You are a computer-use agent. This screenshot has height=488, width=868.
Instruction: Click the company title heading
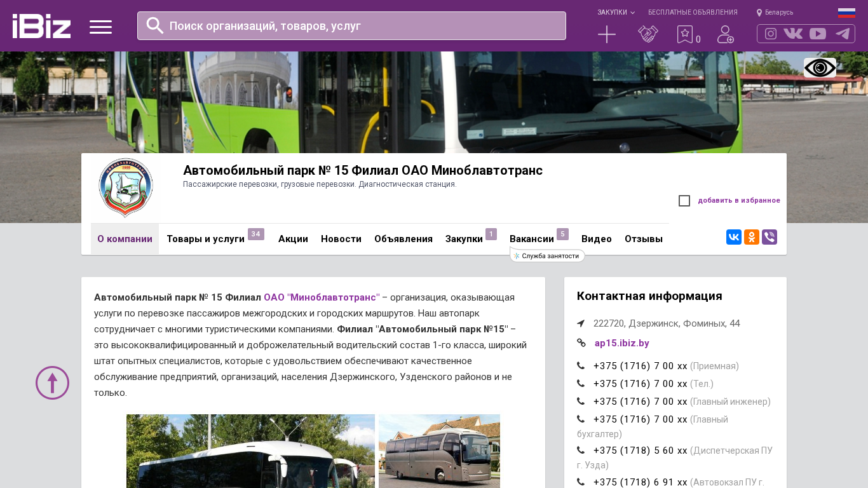point(363,170)
